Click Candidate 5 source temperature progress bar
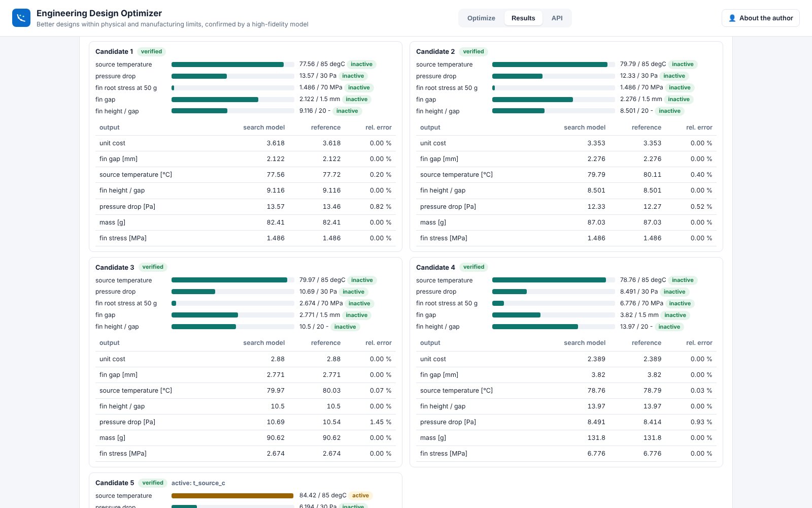This screenshot has width=812, height=508. [233, 496]
